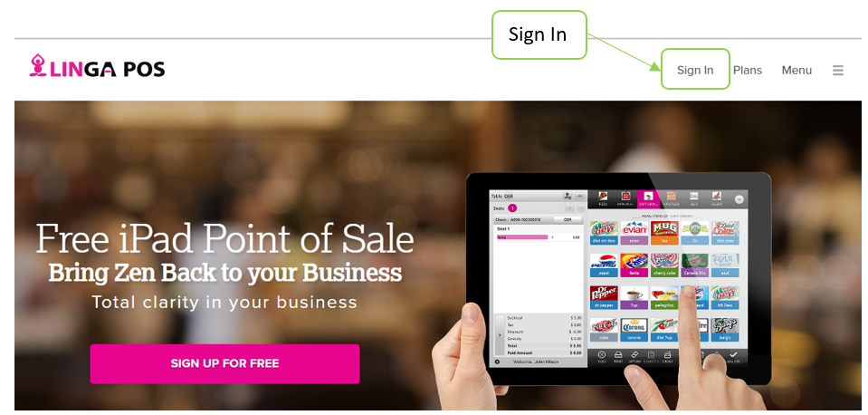
Task: Tap the QSR button on the check
Action: pos(568,220)
